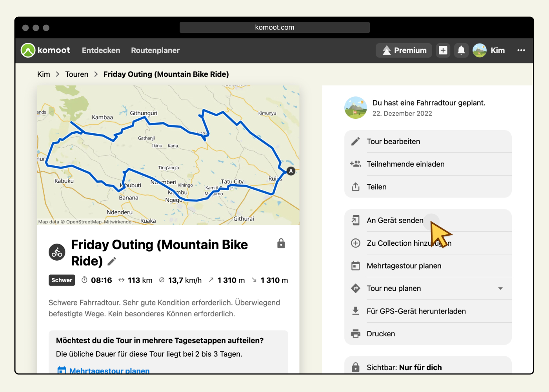The width and height of the screenshot is (549, 392).
Task: Click the downhill elevation arrow icon
Action: point(254,280)
